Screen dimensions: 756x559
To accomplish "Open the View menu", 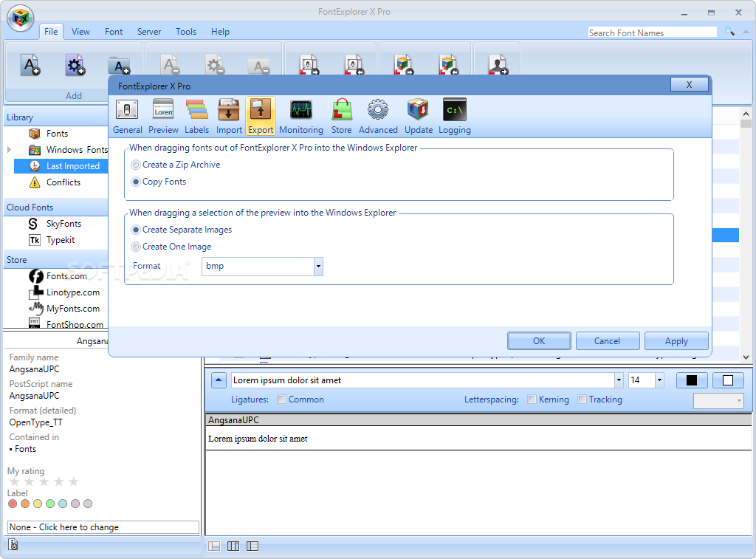I will pos(80,32).
